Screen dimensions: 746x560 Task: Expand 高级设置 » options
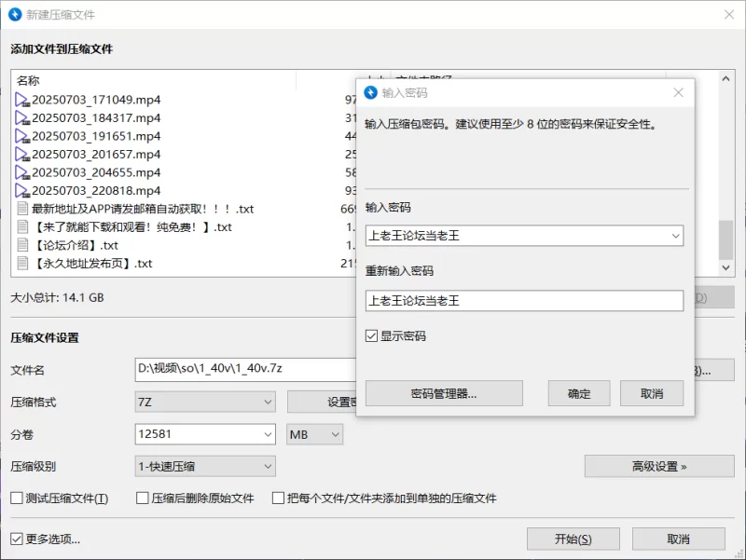click(659, 466)
